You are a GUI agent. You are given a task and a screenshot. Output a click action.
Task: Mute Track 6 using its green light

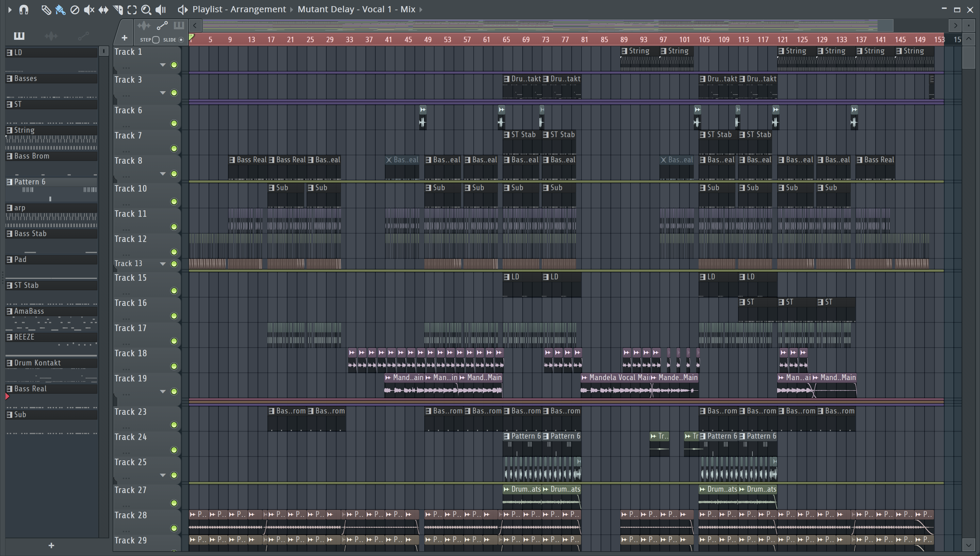tap(174, 123)
